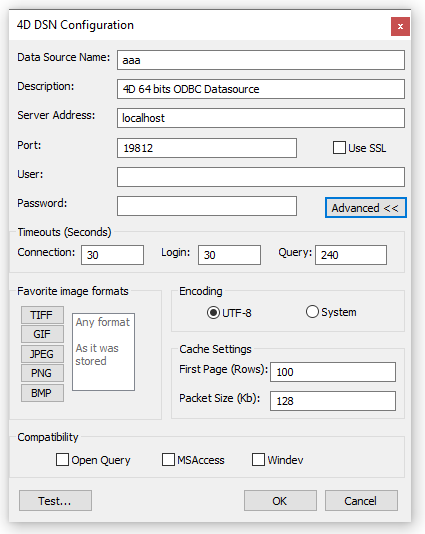This screenshot has width=425, height=534.
Task: Add PNG to favorite image formats
Action: (42, 373)
